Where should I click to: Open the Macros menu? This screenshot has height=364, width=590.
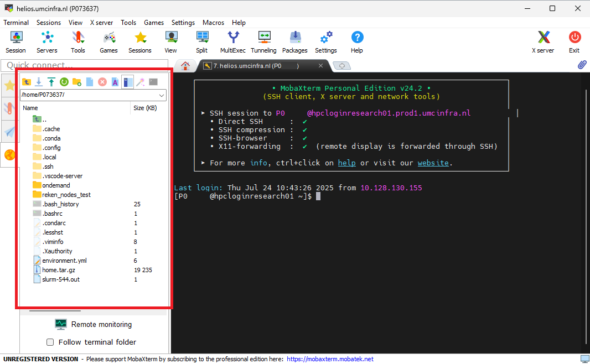click(213, 23)
